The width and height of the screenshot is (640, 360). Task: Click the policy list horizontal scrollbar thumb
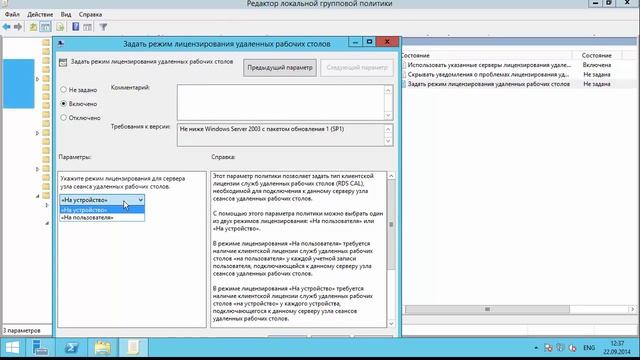487,309
